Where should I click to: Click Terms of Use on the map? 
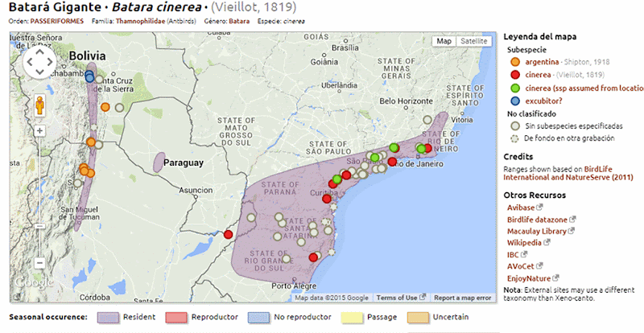396,298
